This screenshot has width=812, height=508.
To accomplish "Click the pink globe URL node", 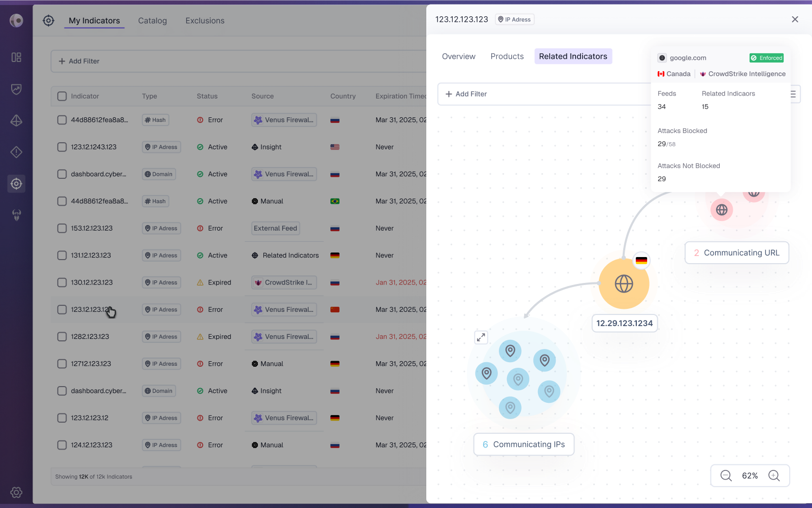I will pos(722,210).
